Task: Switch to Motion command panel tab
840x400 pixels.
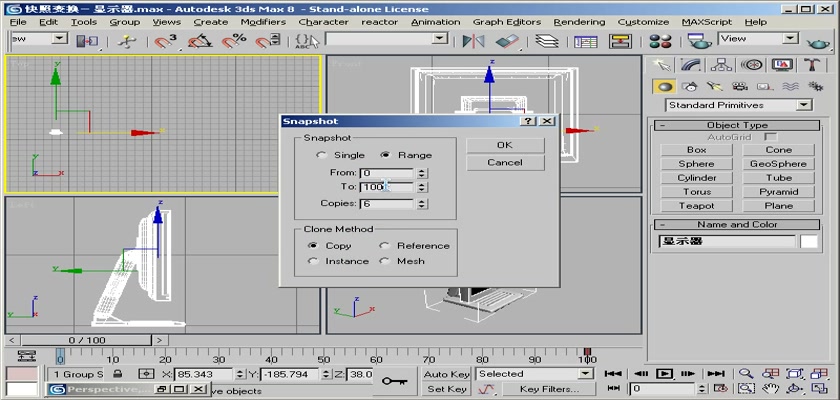Action: click(752, 65)
